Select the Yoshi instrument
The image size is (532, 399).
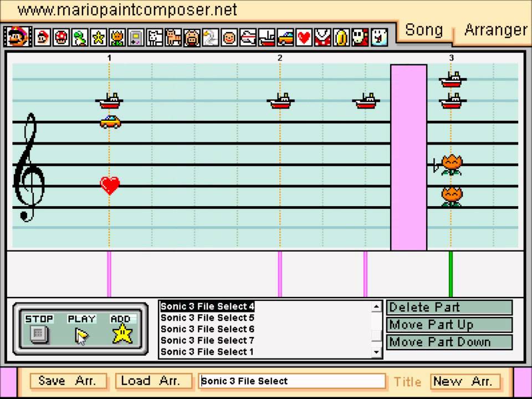(80, 37)
